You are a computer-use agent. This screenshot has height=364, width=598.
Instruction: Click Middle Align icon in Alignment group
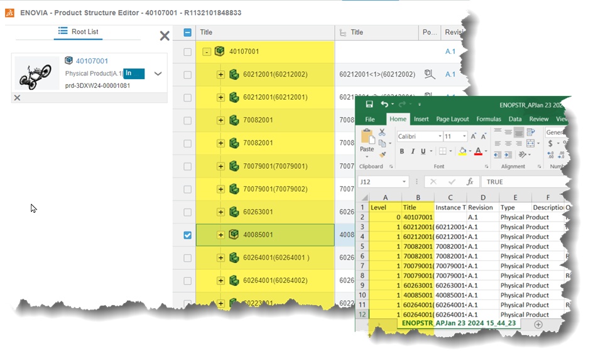pyautogui.click(x=508, y=132)
